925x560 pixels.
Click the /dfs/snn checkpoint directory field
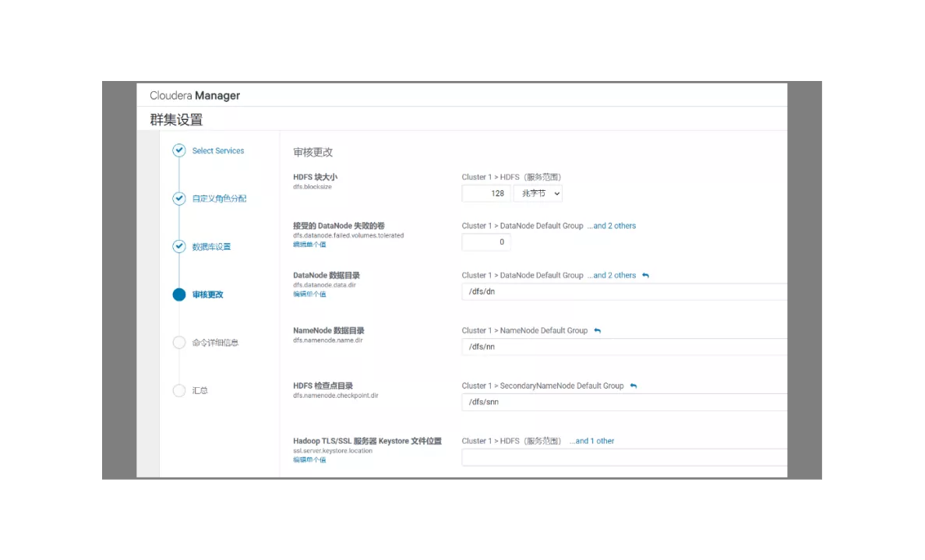point(624,402)
